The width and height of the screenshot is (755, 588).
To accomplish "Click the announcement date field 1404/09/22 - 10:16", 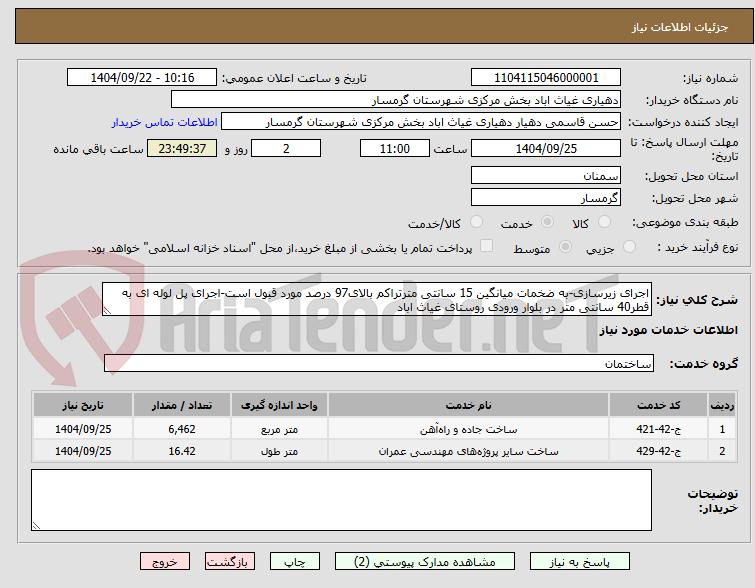I will (142, 78).
